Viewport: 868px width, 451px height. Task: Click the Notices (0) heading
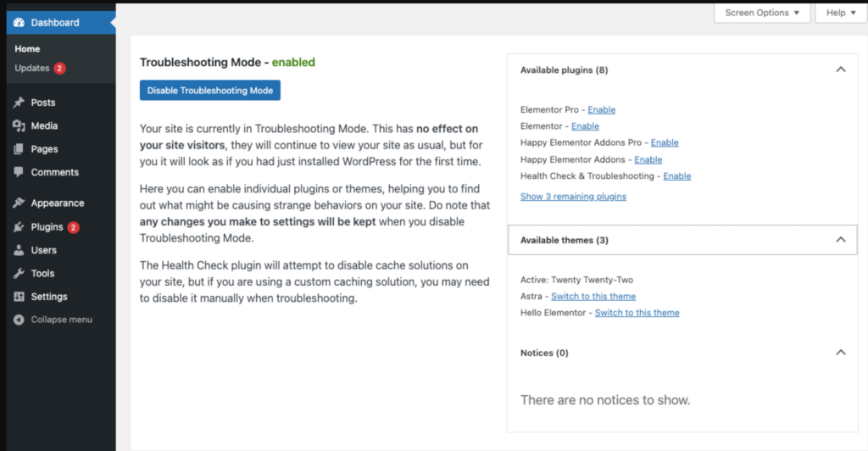[544, 353]
